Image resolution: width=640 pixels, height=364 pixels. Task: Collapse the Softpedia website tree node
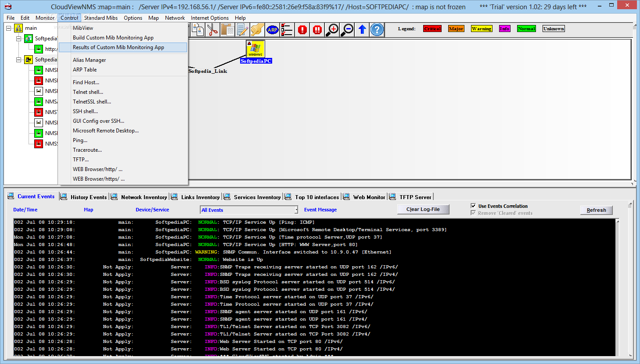coord(19,39)
